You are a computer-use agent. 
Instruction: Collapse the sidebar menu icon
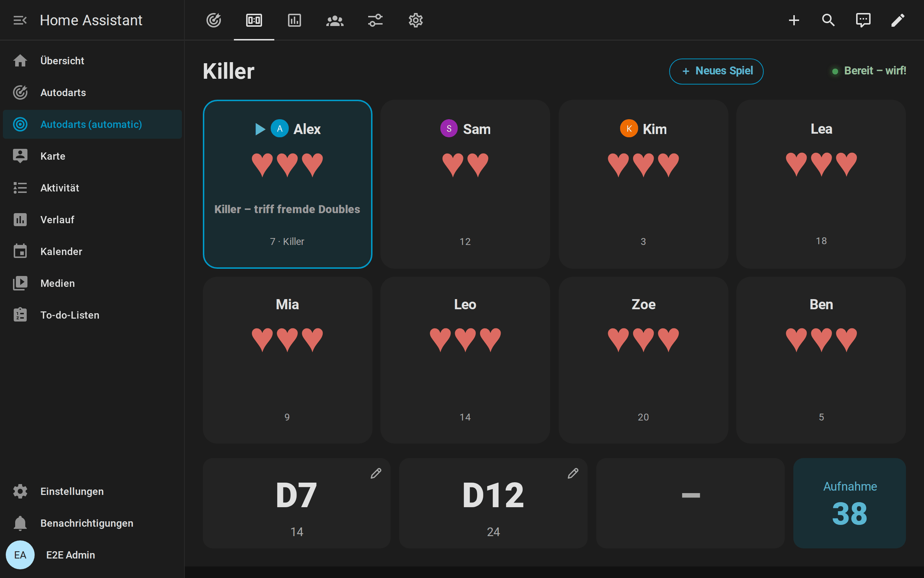click(x=20, y=20)
